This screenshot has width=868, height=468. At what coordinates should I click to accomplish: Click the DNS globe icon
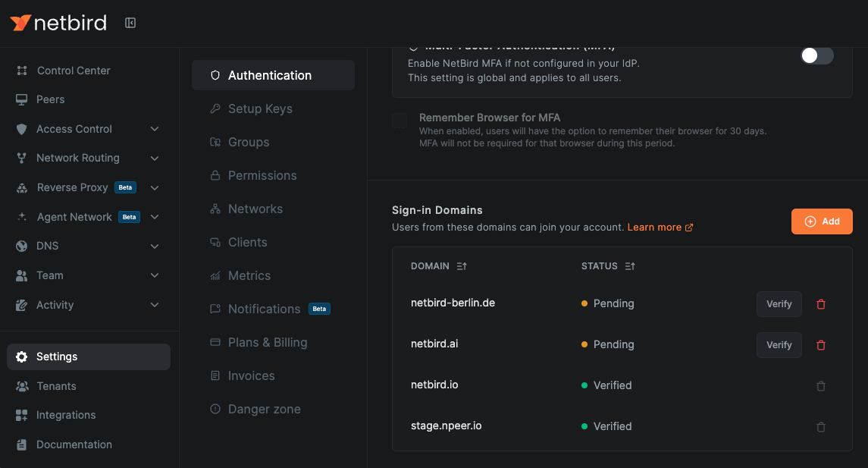click(x=21, y=246)
